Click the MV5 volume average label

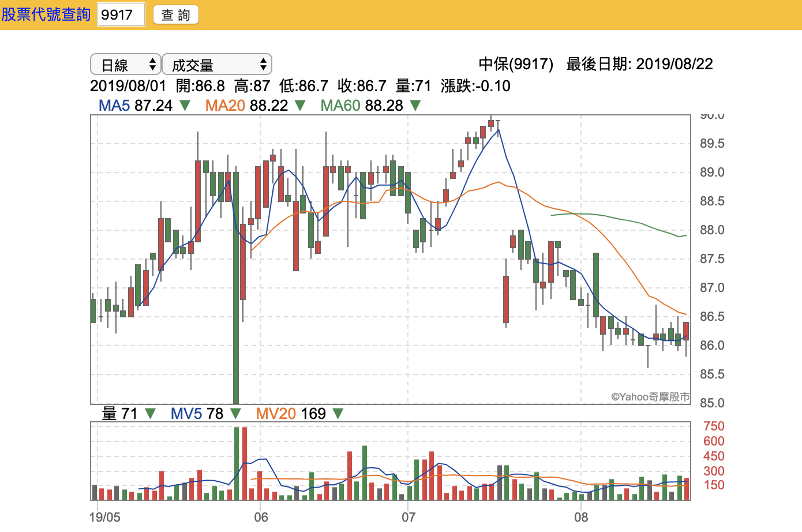186,414
